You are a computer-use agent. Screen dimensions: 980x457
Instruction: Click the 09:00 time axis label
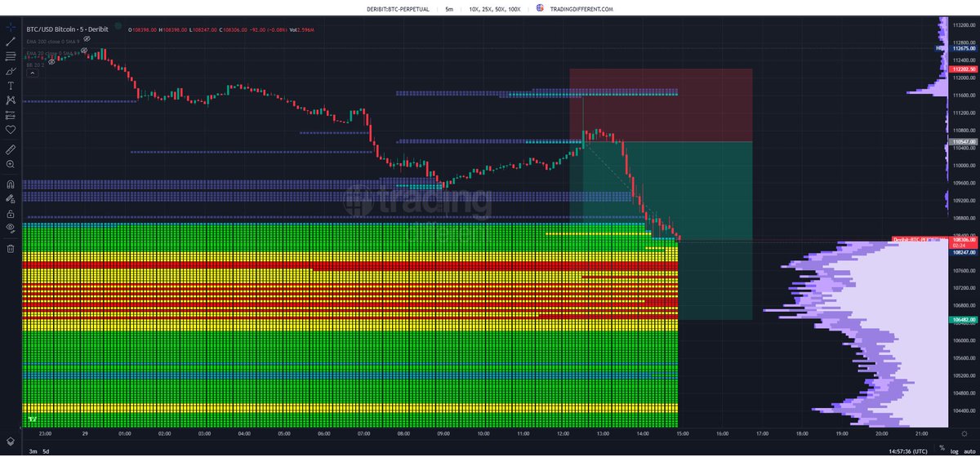point(442,434)
